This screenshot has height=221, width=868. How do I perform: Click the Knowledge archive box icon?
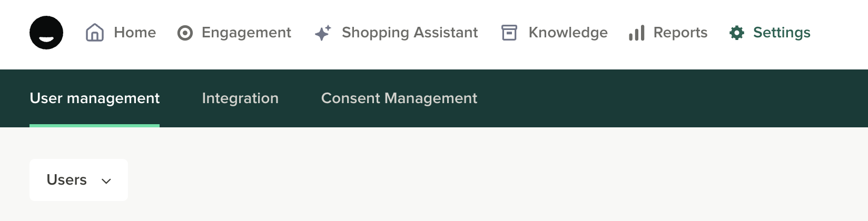point(509,33)
